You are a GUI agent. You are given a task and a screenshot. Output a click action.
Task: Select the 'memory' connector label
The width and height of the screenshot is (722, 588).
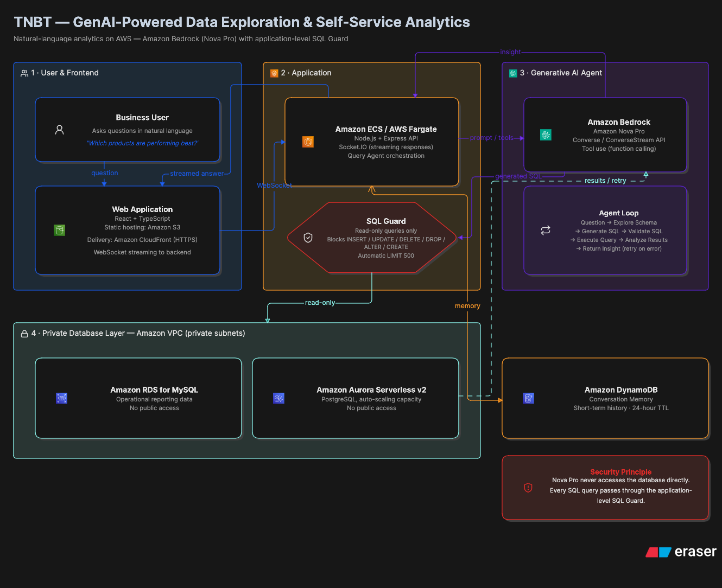[467, 306]
